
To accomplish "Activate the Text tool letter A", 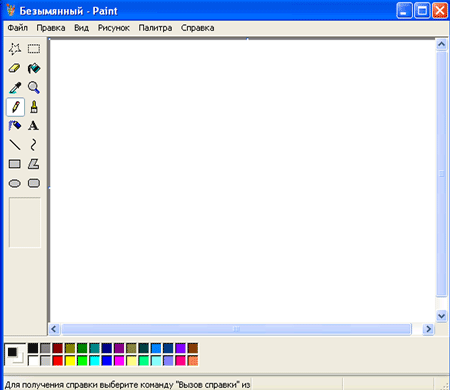I will (x=34, y=126).
